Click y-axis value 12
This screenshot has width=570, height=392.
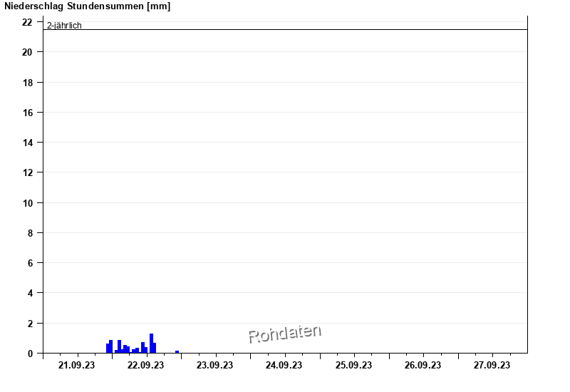tap(27, 172)
